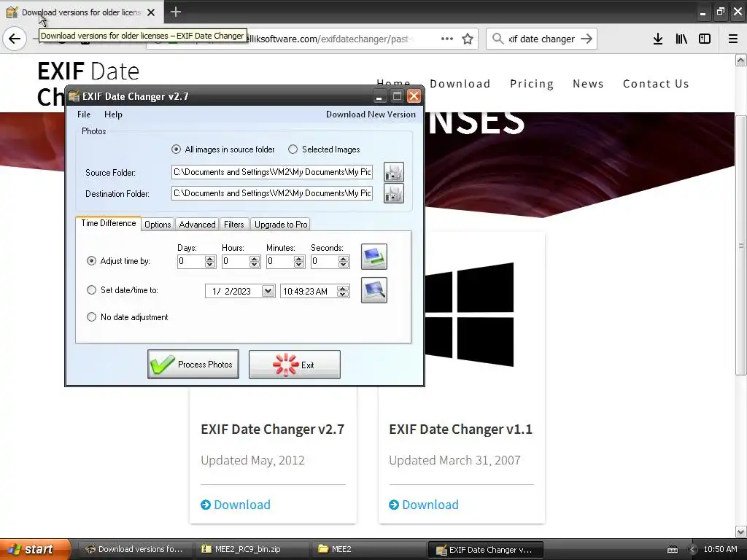Viewport: 747px width, 560px height.
Task: Expand hidden system tray icons arrow
Action: coord(693,550)
